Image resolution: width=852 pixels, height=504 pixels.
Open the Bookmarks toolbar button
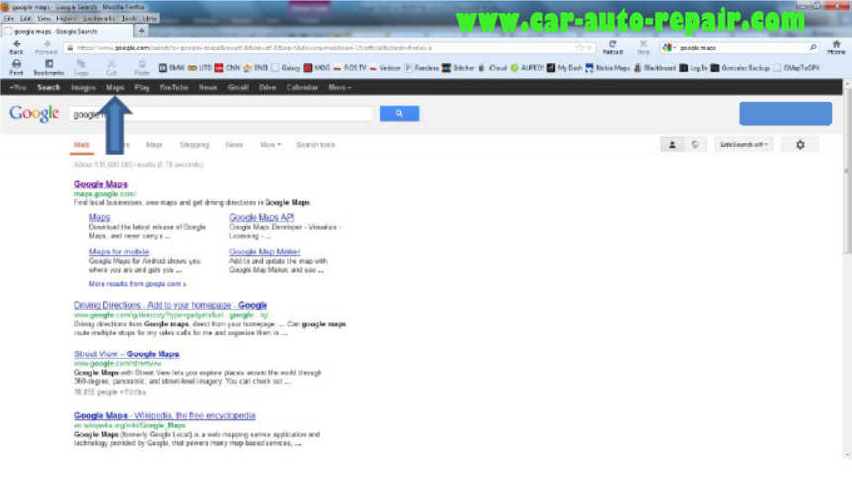49,68
